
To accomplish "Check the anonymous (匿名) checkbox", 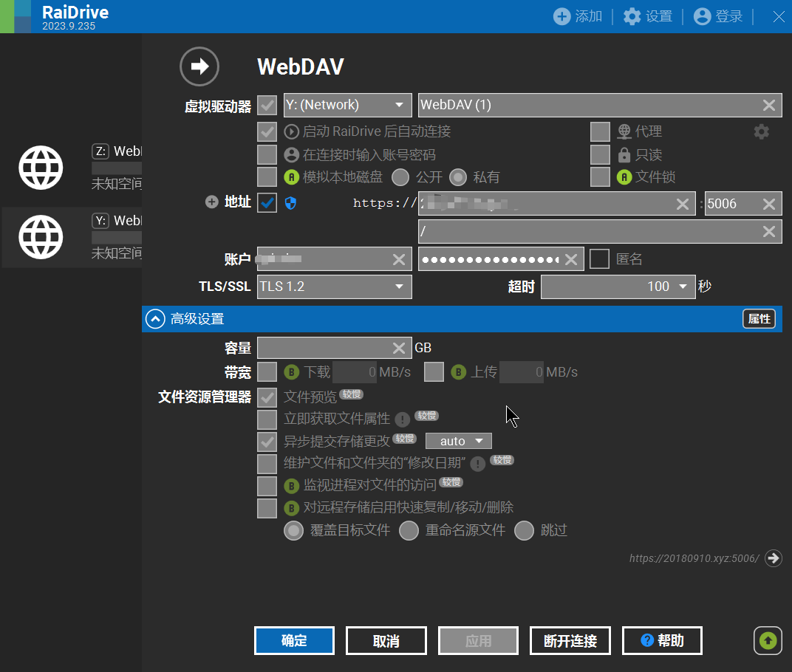I will pyautogui.click(x=600, y=259).
